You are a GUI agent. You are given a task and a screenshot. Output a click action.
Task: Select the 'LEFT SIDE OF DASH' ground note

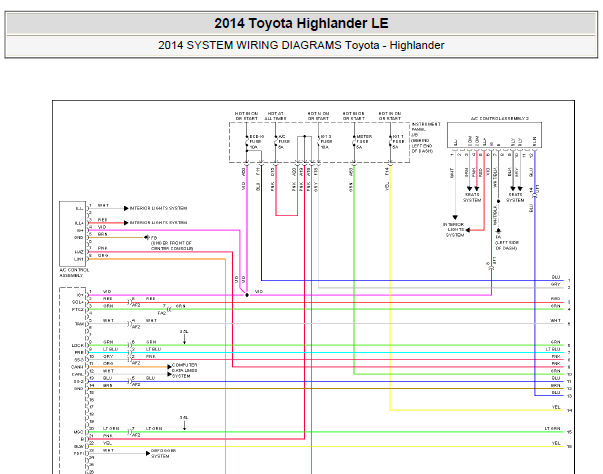point(507,246)
